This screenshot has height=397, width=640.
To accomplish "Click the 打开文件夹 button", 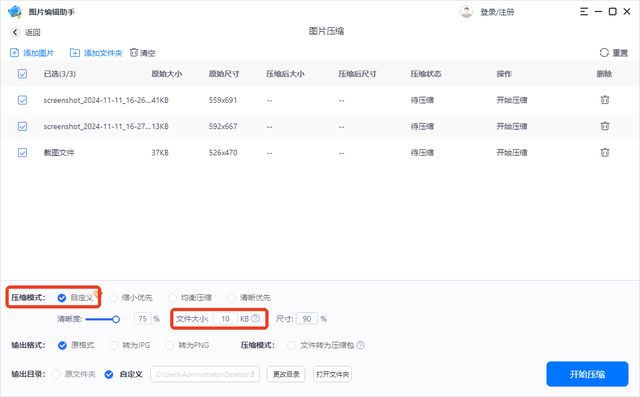I will click(x=333, y=374).
